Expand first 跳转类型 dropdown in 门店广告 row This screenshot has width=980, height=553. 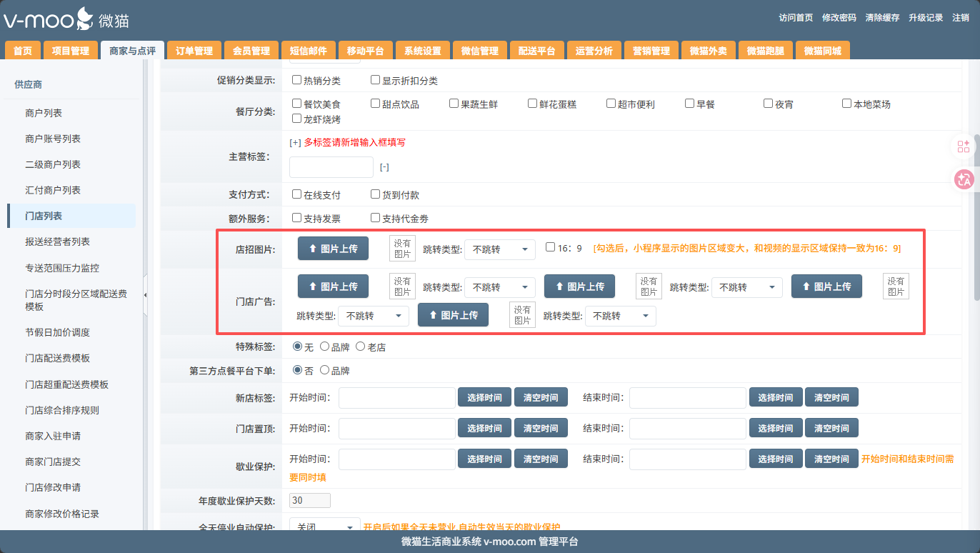[499, 287]
